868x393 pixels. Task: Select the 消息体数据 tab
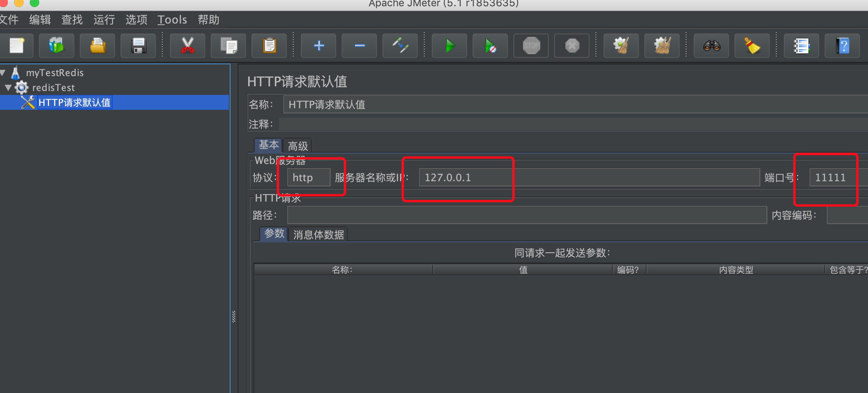point(318,235)
